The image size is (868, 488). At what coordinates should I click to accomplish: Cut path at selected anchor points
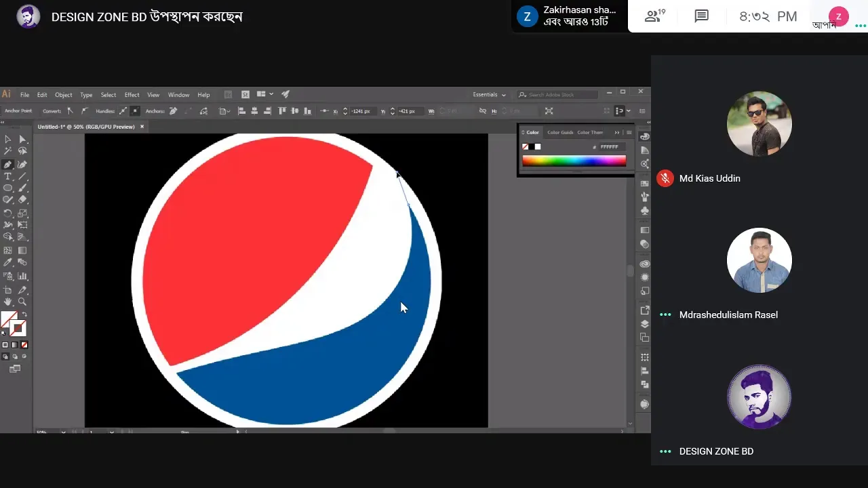point(203,111)
